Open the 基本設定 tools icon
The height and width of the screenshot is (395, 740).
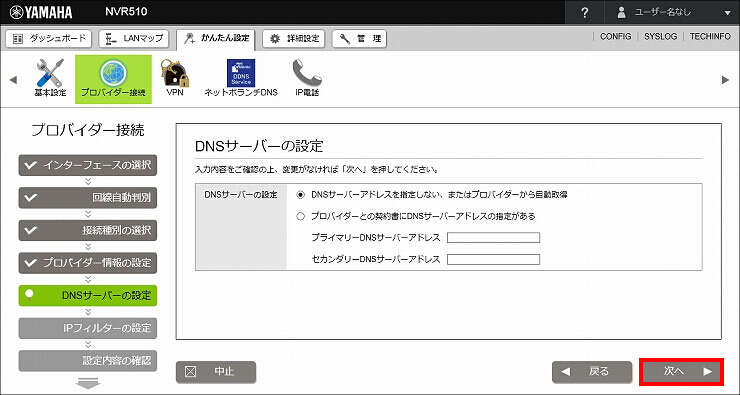(x=50, y=78)
